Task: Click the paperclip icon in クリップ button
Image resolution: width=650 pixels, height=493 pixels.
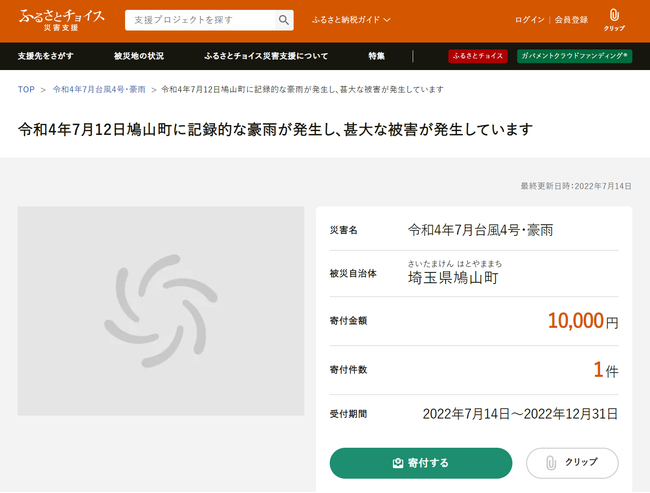Action: coord(549,463)
